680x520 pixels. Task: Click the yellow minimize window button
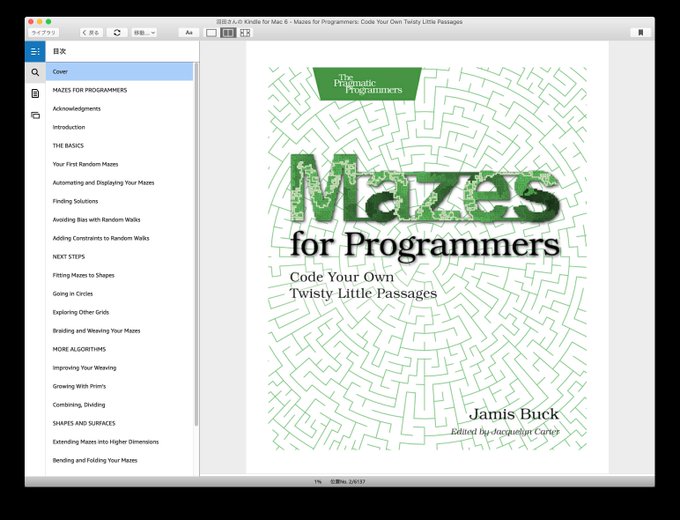(39, 22)
